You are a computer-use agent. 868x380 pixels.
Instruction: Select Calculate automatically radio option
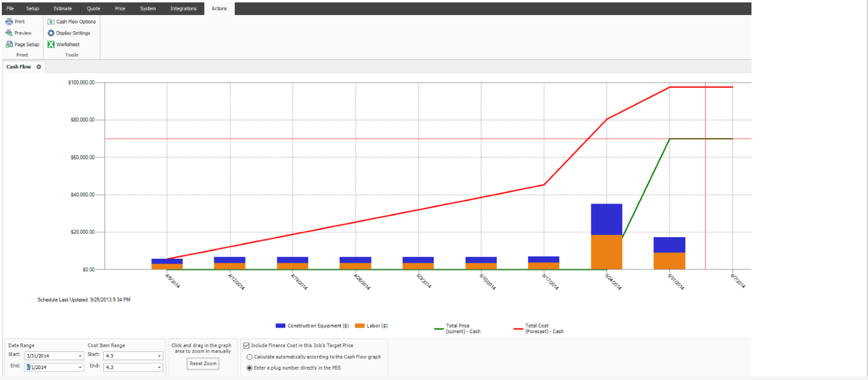click(249, 357)
